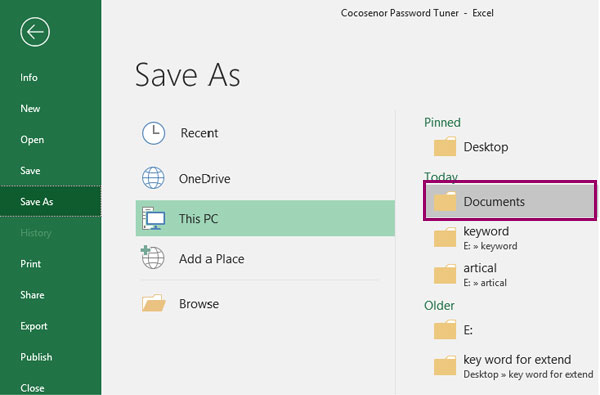Viewport: 600px width, 395px height.
Task: Click the E: drive folder icon
Action: click(445, 330)
